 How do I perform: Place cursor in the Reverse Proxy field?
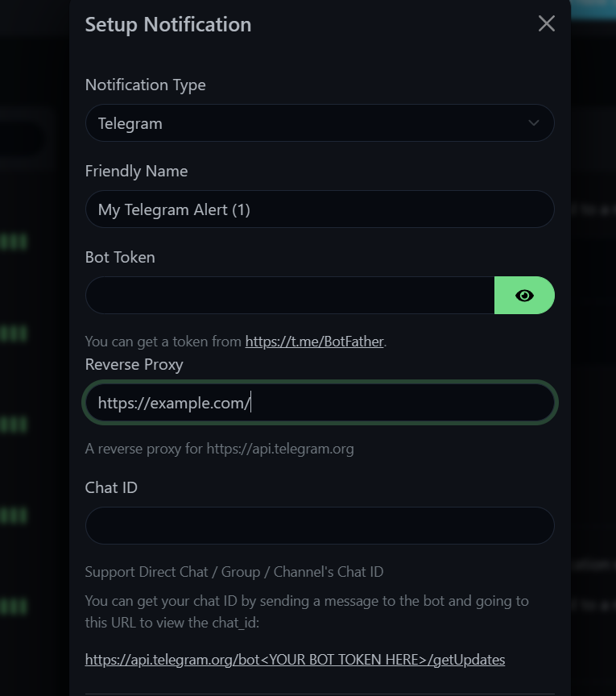(x=320, y=402)
